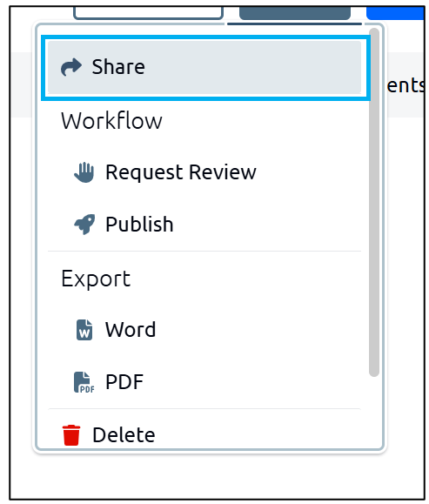Export the document as Word
429x504 pixels.
pos(204,329)
